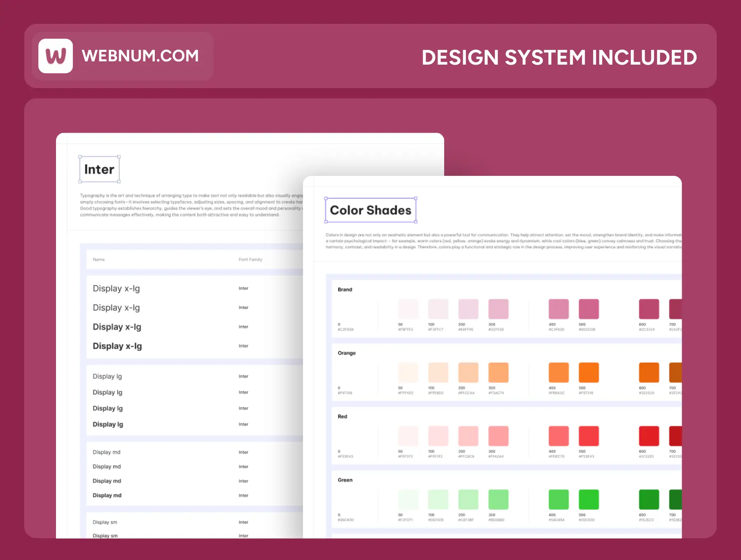Screen dimensions: 741x560
Task: Click the Design System Included heading
Action: pos(559,58)
